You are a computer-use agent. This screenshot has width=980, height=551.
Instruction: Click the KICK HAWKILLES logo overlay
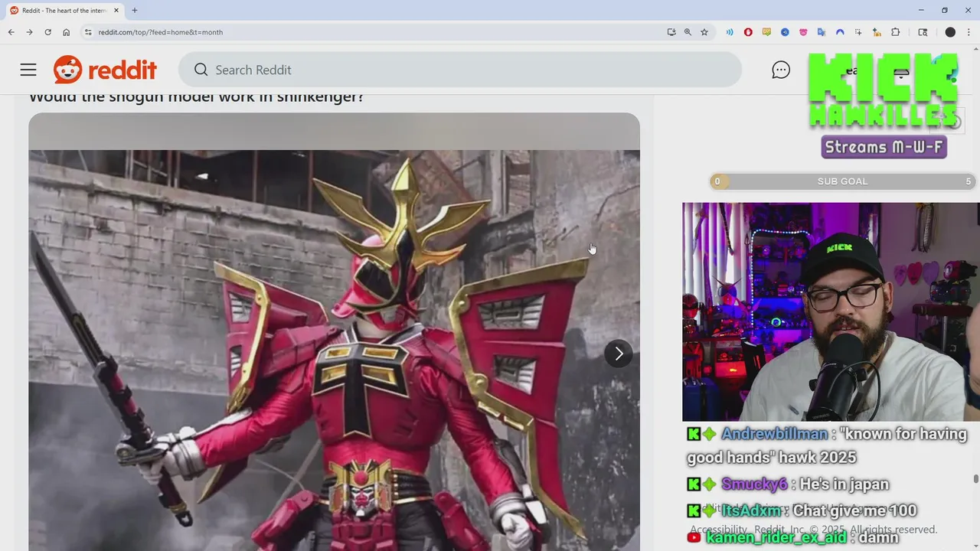884,90
